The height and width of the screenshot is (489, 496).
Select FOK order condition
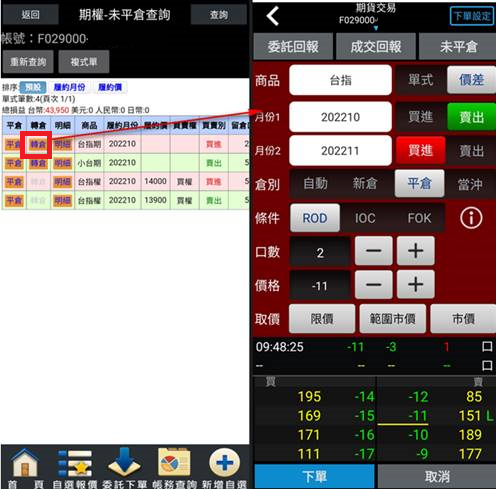coord(419,218)
